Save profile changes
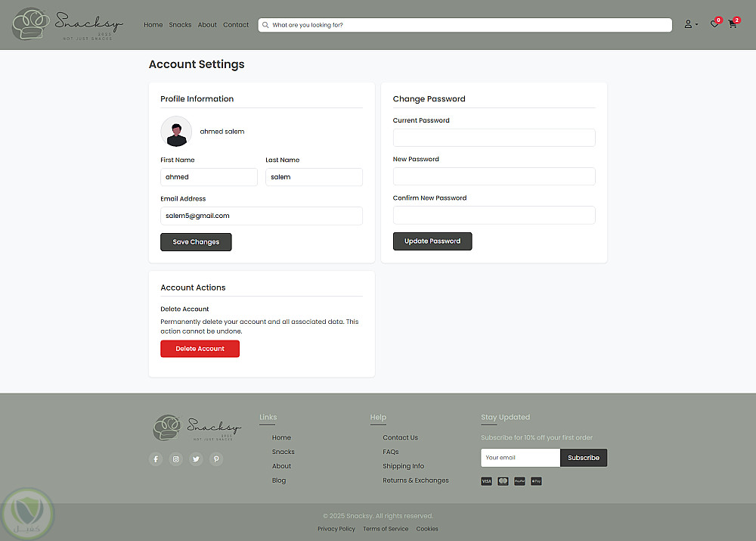Viewport: 756px width, 541px height. [x=196, y=242]
